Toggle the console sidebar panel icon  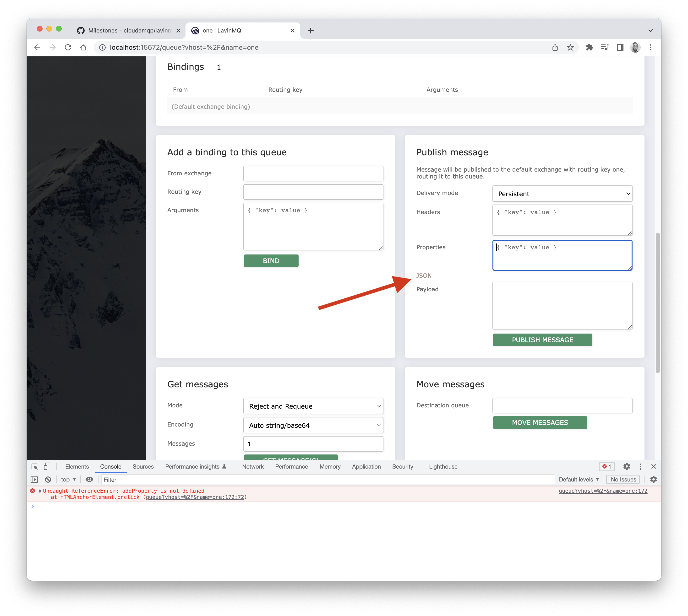click(34, 479)
